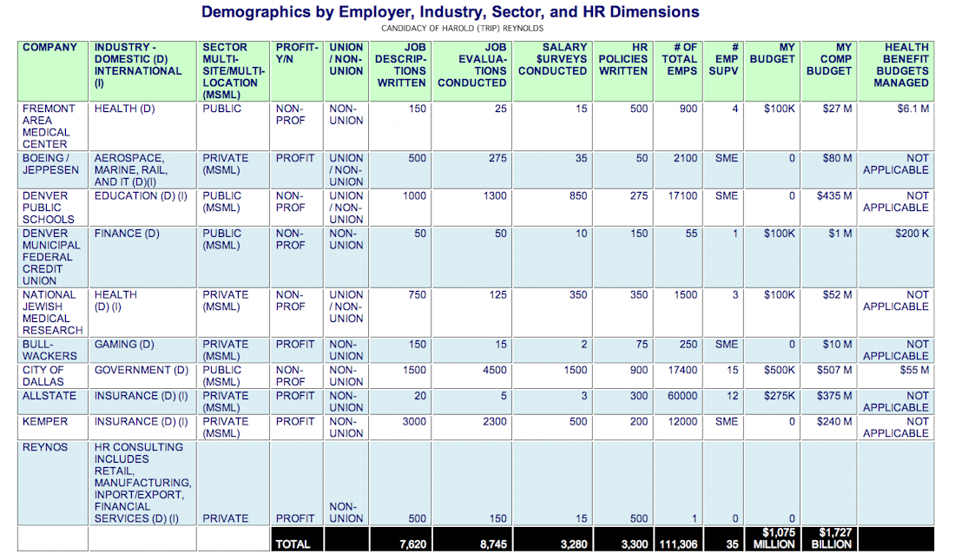
Task: Click Fremont's PUBLIC sector cell
Action: 234,126
